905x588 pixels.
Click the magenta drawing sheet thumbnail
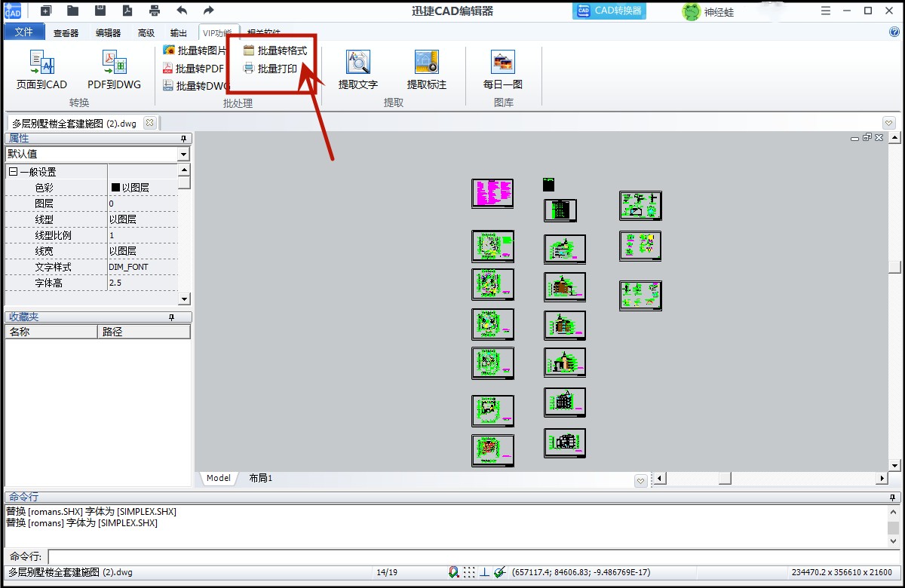click(492, 193)
